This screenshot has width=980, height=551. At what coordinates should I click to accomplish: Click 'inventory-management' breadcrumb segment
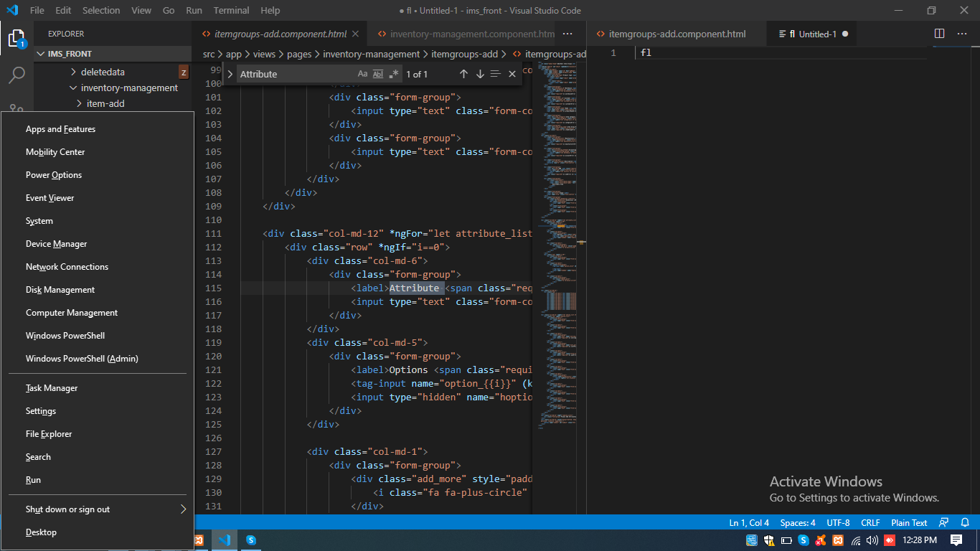(x=372, y=54)
